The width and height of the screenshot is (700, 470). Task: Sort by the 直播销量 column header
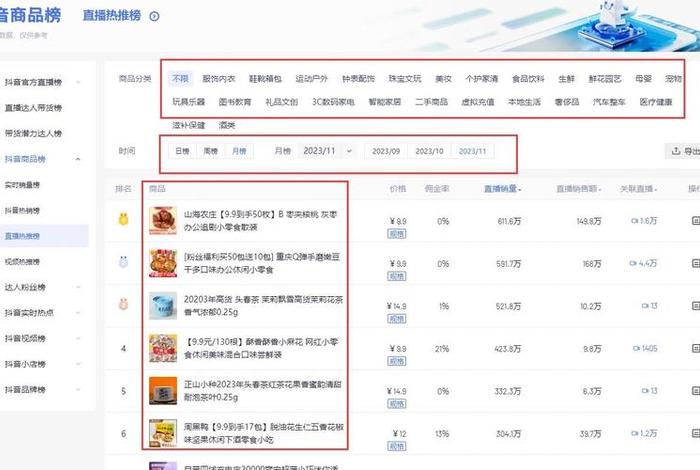tap(503, 189)
